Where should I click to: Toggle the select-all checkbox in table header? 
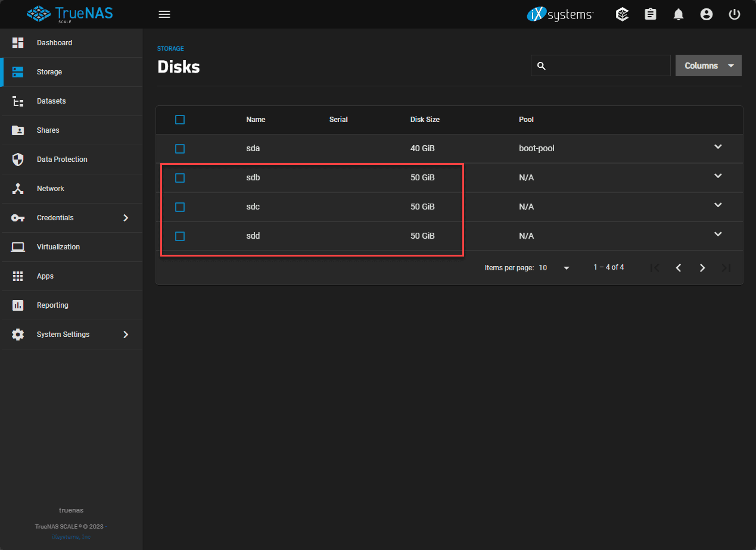pos(180,120)
